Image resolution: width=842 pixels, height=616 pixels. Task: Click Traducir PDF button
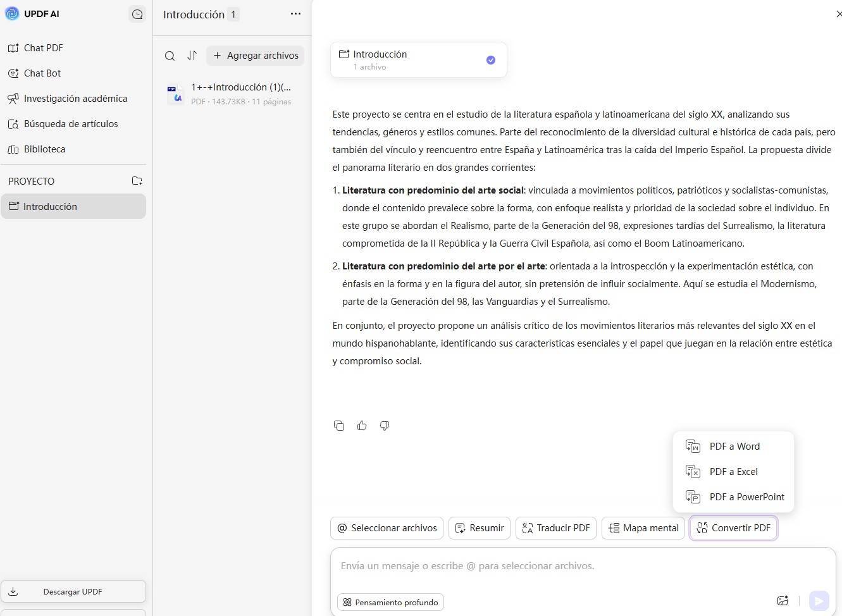pos(557,528)
